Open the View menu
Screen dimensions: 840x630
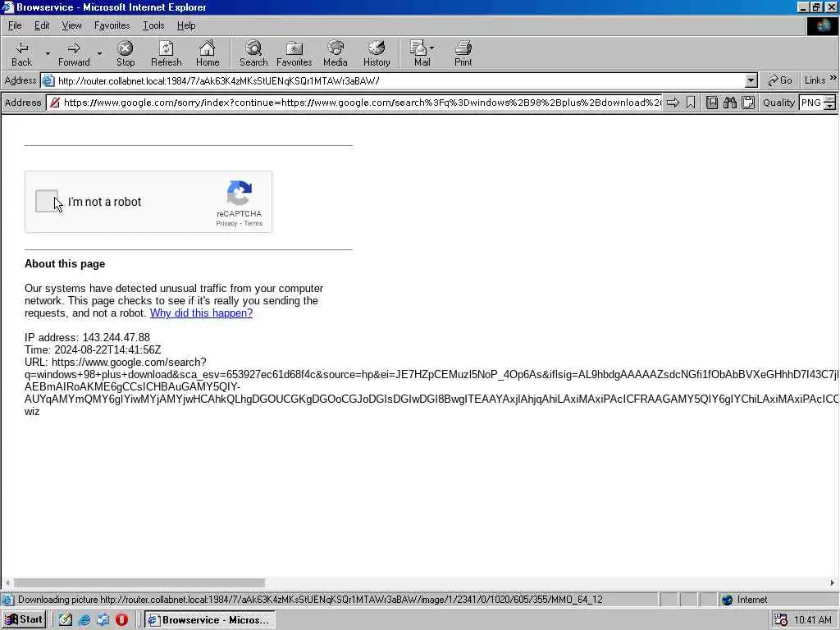point(71,25)
